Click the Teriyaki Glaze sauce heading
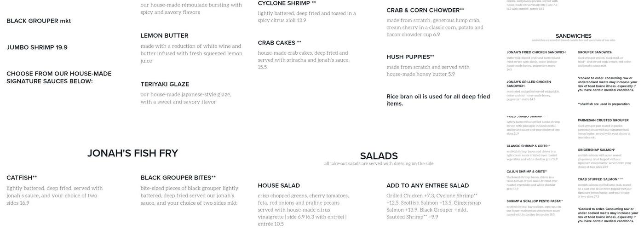 (165, 84)
